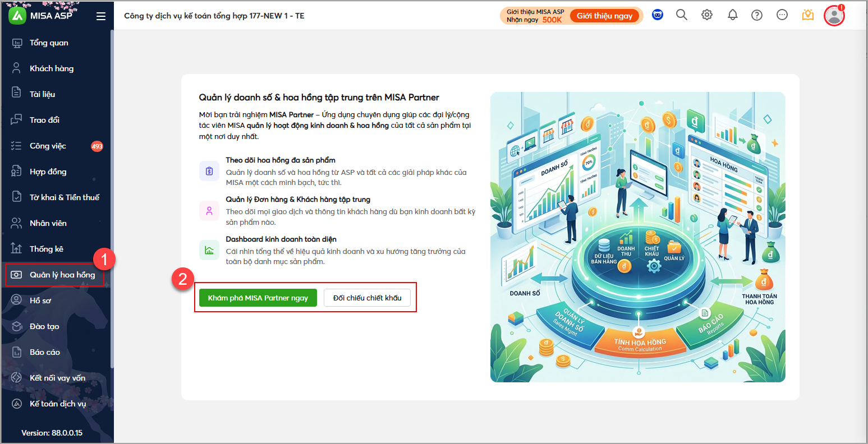The height and width of the screenshot is (444, 868).
Task: Click the Quản lý hoa hồng money icon
Action: 17,275
